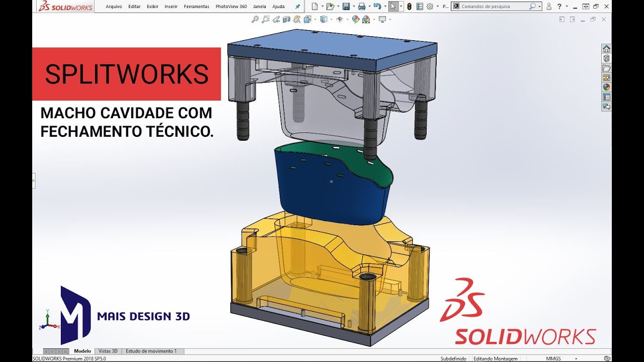Open PhotoView 360 menu

coord(231,7)
